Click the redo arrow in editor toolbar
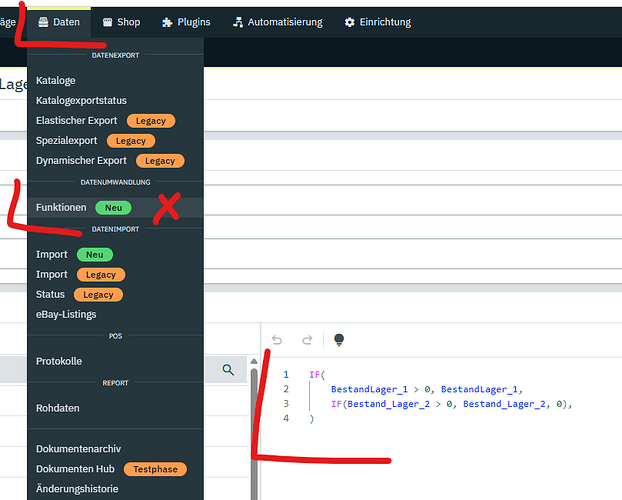The image size is (622, 500). click(x=307, y=340)
